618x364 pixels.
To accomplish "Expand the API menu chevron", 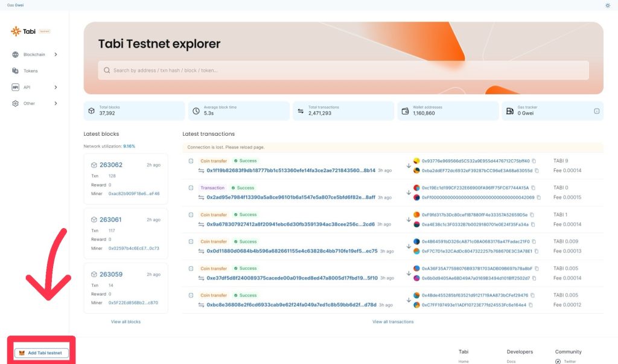I will [56, 87].
